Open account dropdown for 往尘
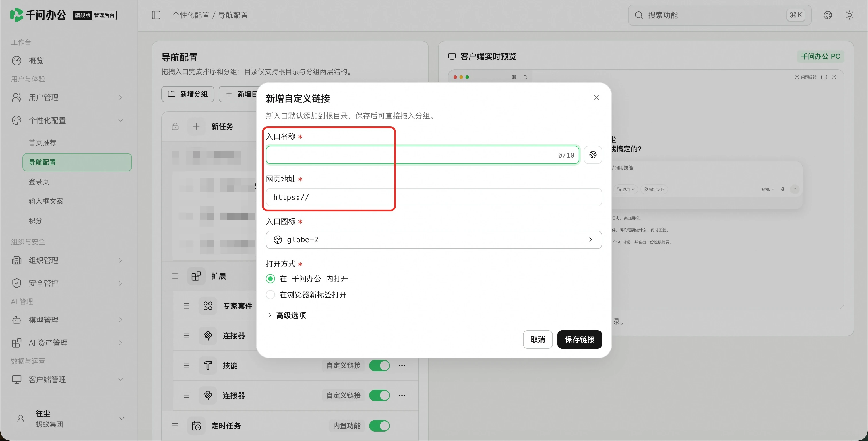The height and width of the screenshot is (441, 868). tap(122, 418)
